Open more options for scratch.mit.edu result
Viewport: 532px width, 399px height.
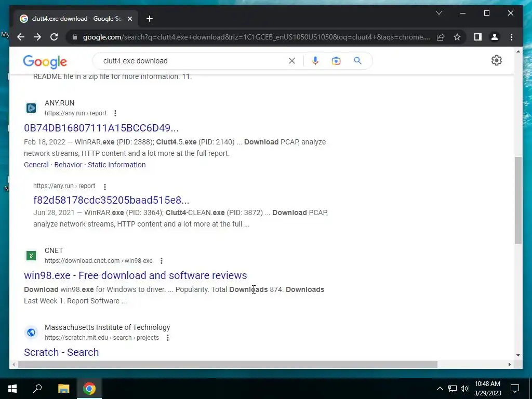[x=168, y=338]
